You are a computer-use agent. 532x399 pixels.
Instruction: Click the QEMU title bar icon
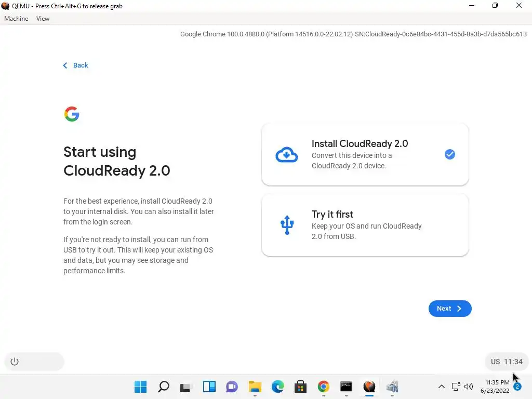click(5, 6)
